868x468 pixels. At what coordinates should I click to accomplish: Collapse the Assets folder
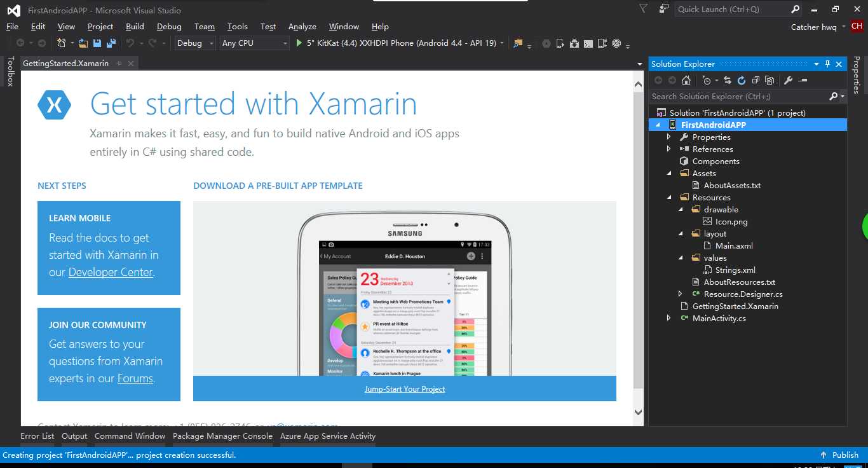tap(668, 174)
